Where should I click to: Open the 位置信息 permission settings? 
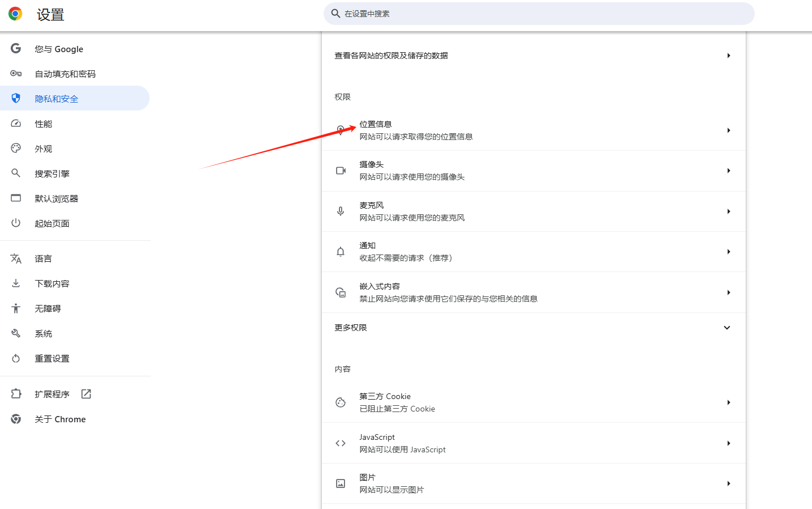coord(534,130)
